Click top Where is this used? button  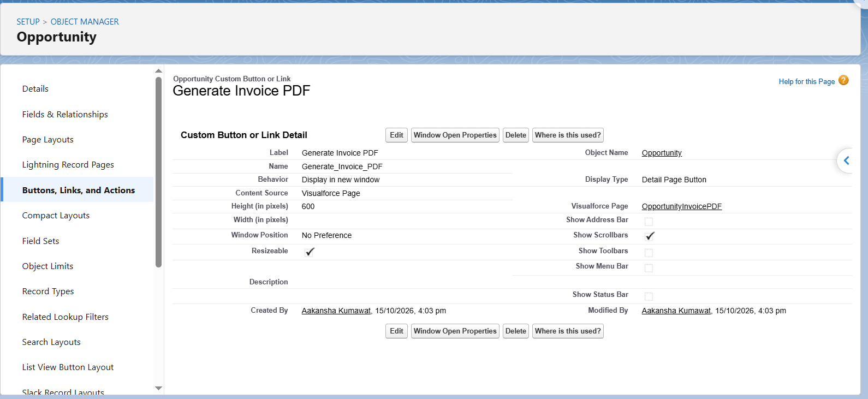[x=568, y=135]
